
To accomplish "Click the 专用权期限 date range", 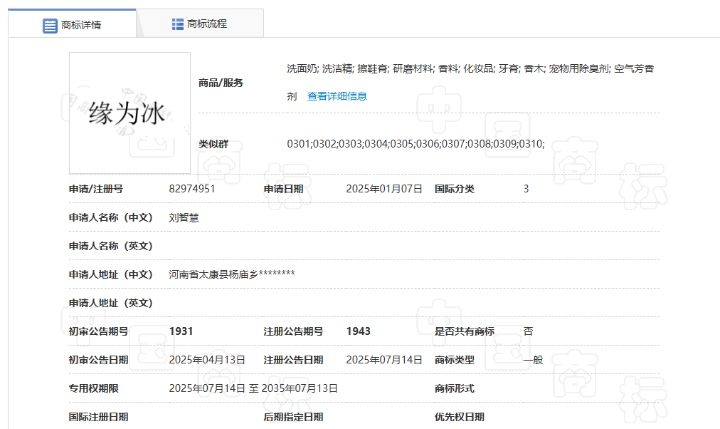I will 252,388.
